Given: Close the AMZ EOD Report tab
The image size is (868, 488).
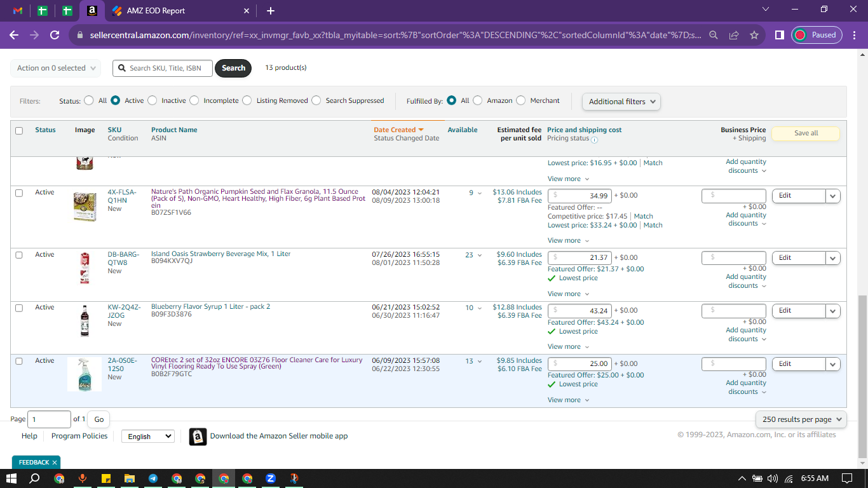Looking at the screenshot, I should [x=247, y=11].
